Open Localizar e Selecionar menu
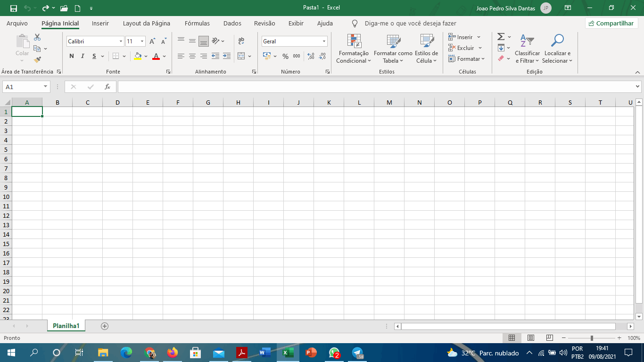This screenshot has height=362, width=644. 557,49
